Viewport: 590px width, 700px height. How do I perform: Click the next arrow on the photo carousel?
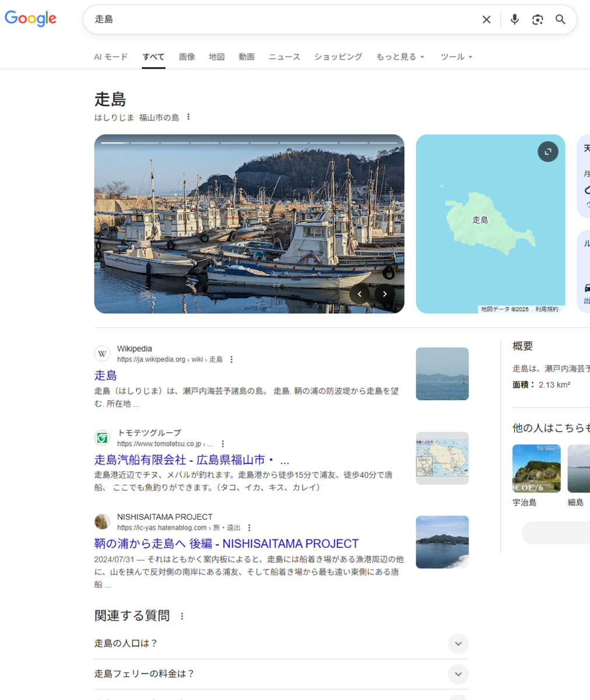[x=385, y=293]
